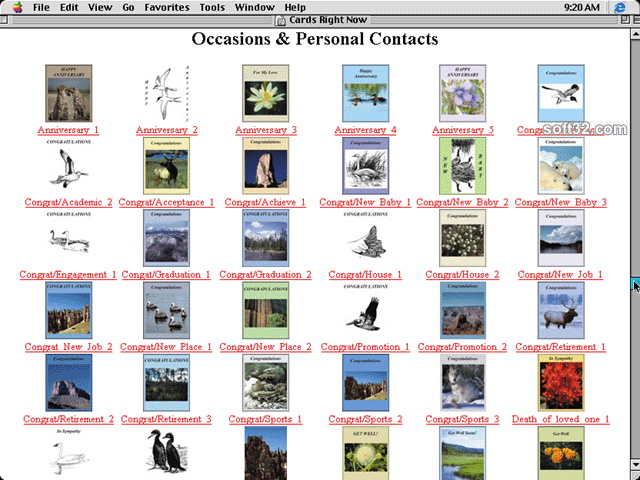The height and width of the screenshot is (480, 640).
Task: Open the Apple menu icon
Action: tap(17, 7)
